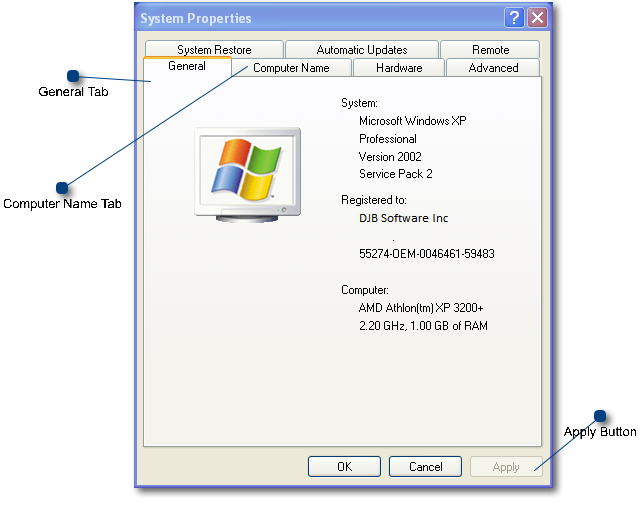Click the System Properties title bar text
Screen dimensions: 640x506
(196, 18)
